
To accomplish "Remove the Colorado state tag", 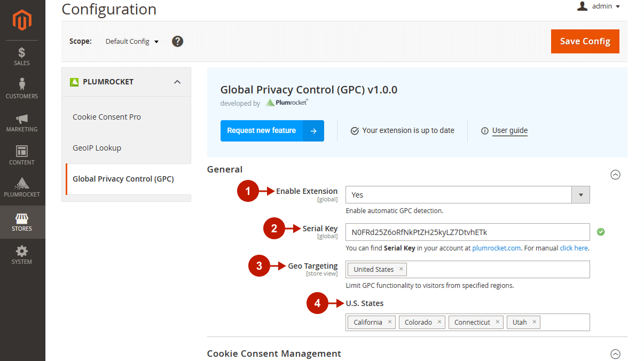I will click(439, 322).
